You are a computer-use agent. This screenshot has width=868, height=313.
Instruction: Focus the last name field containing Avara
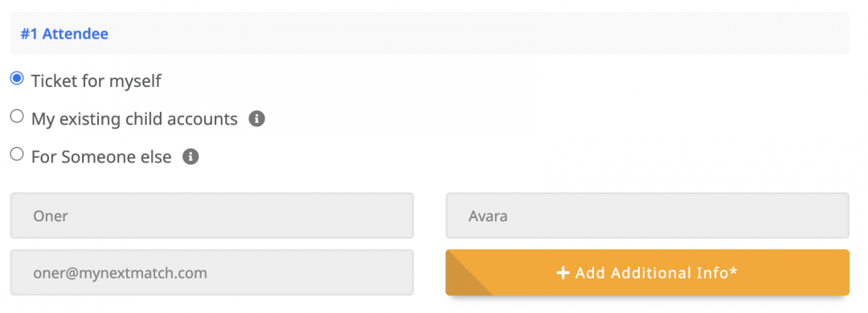pyautogui.click(x=647, y=216)
